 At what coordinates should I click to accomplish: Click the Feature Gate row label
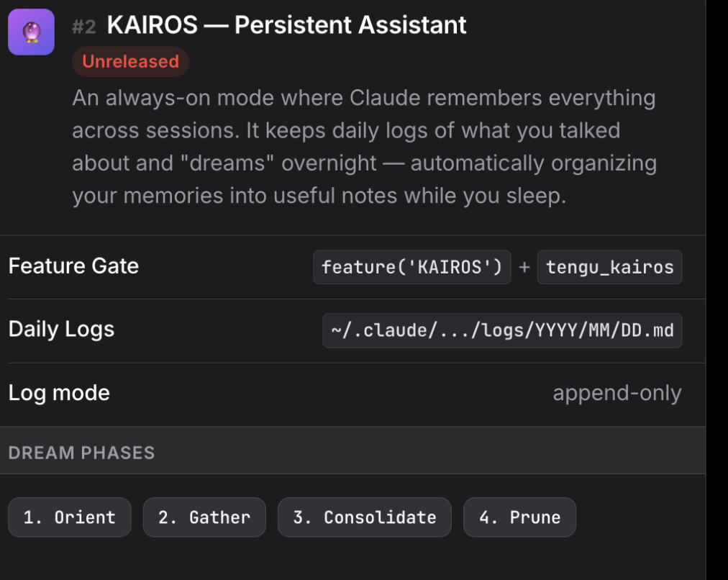click(x=73, y=266)
